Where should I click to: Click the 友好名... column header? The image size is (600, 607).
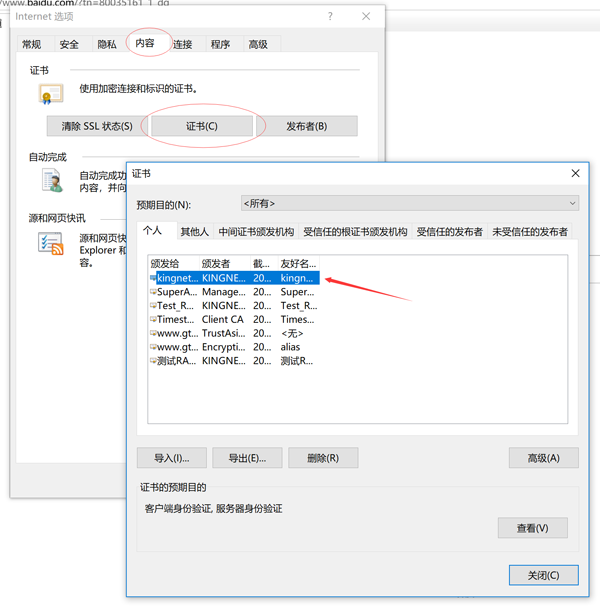click(x=298, y=264)
